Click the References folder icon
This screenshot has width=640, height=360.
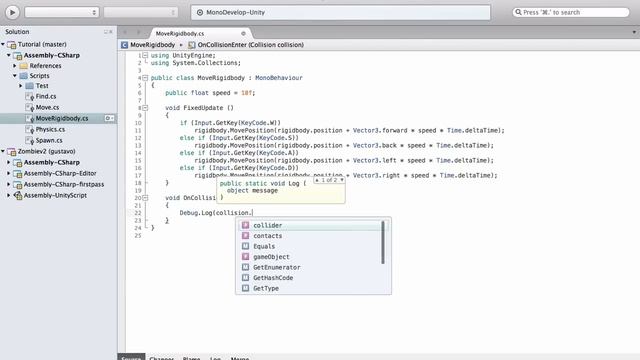click(x=24, y=66)
